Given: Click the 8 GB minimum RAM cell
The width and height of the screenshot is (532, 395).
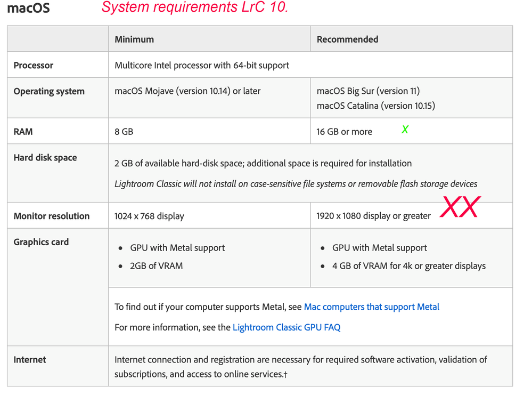Looking at the screenshot, I should click(124, 131).
